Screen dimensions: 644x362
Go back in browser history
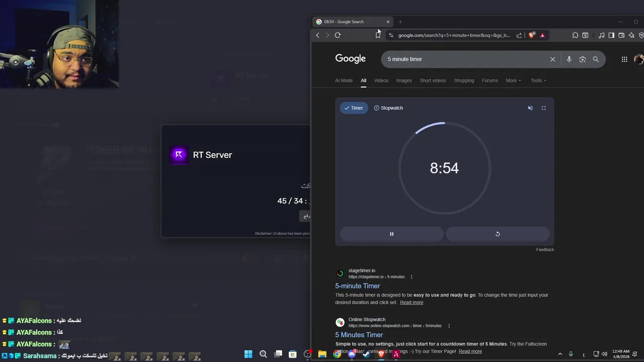(317, 35)
